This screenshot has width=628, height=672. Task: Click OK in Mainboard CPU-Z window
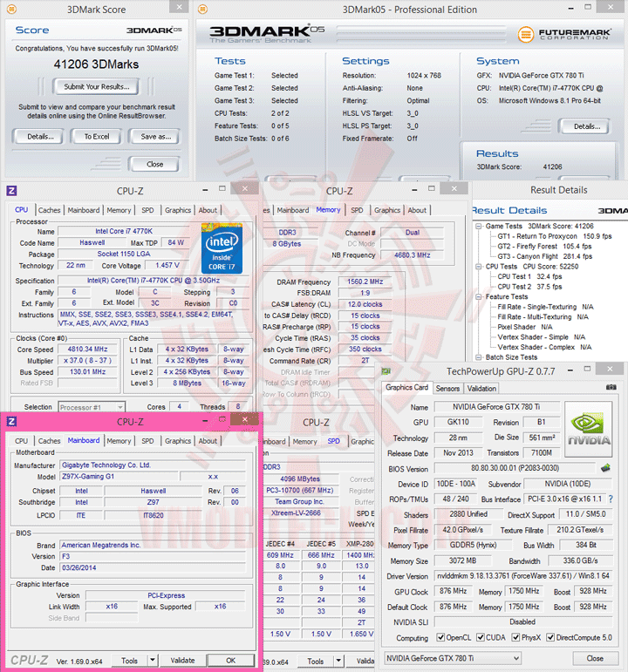click(231, 661)
